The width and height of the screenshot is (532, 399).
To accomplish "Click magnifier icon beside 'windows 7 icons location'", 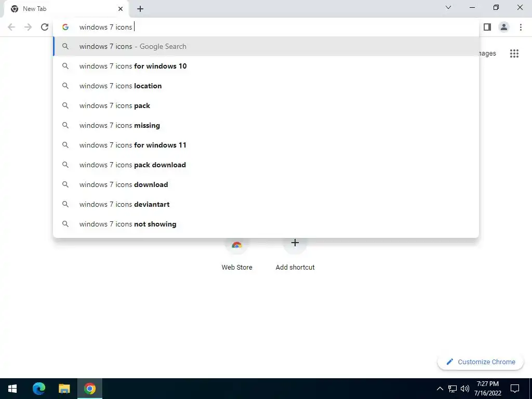I will (65, 86).
